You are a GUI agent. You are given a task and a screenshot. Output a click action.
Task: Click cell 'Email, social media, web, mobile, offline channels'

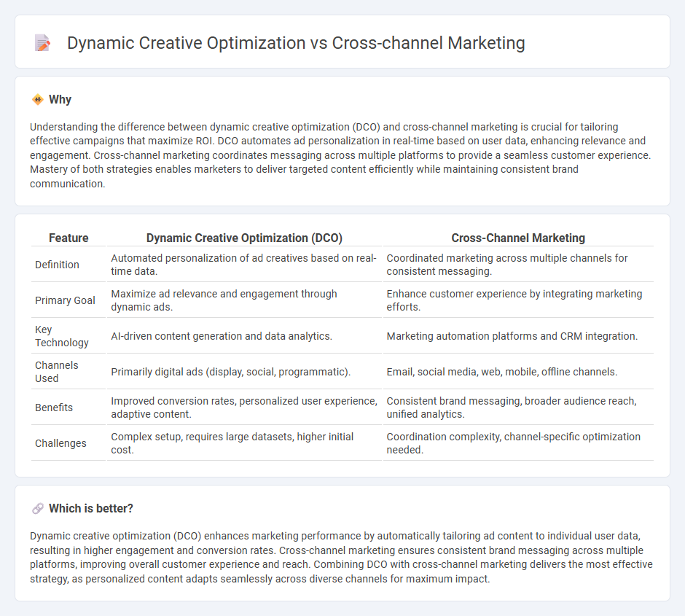pyautogui.click(x=518, y=372)
